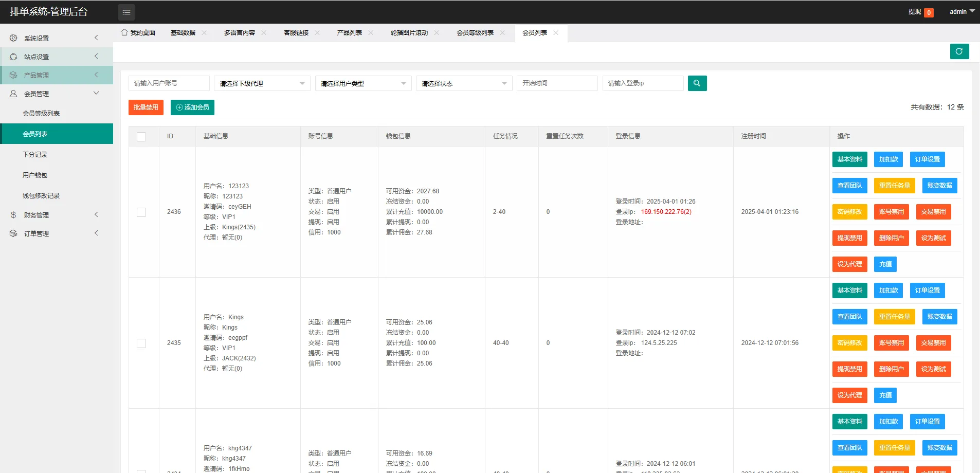Screen dimensions: 980x473
Task: Select the 系统设置 gear icon in sidebar
Action: [13, 38]
